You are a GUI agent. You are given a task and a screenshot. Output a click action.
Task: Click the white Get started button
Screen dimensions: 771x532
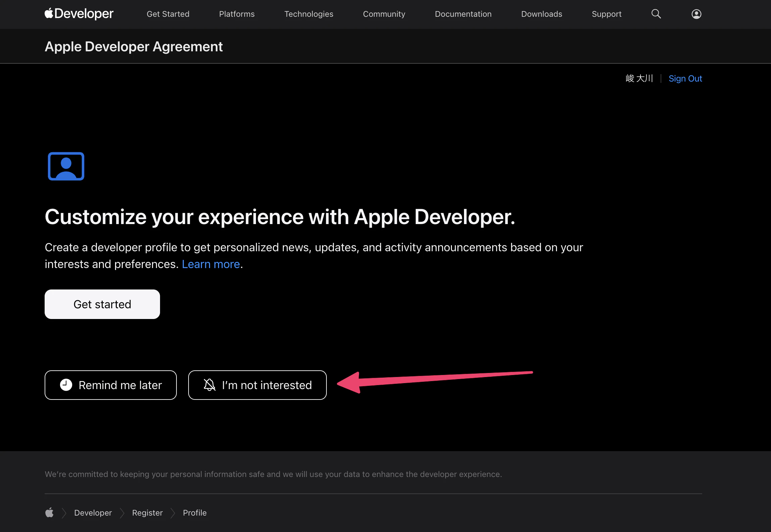coord(102,304)
